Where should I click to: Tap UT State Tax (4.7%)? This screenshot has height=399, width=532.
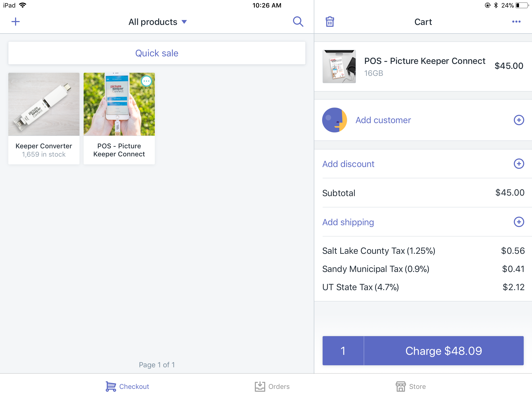pyautogui.click(x=361, y=287)
